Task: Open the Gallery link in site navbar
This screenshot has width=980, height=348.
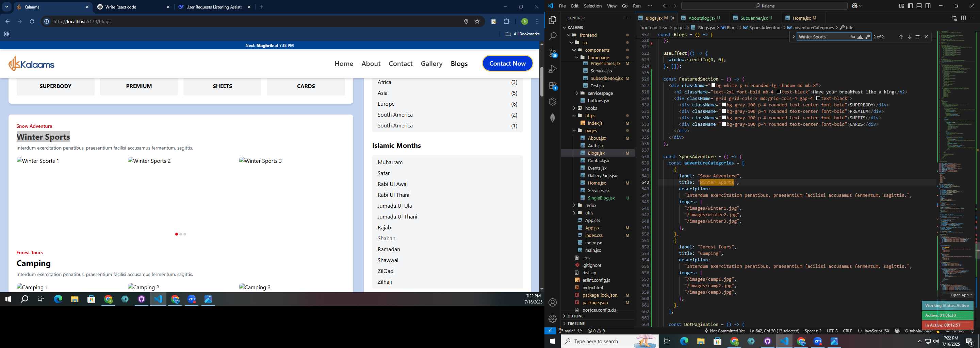Action: (x=431, y=64)
